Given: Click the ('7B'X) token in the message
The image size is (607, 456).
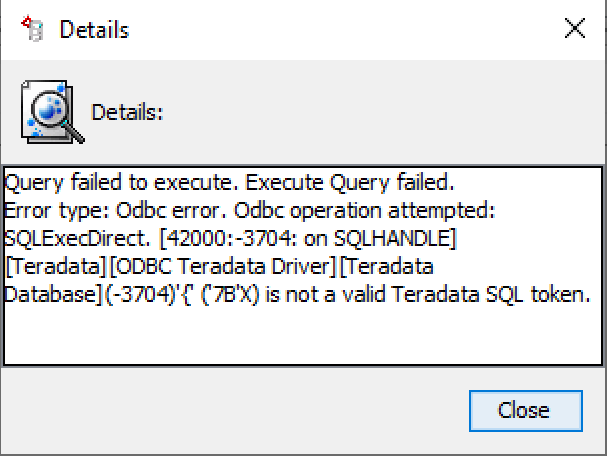Looking at the screenshot, I should 230,295.
